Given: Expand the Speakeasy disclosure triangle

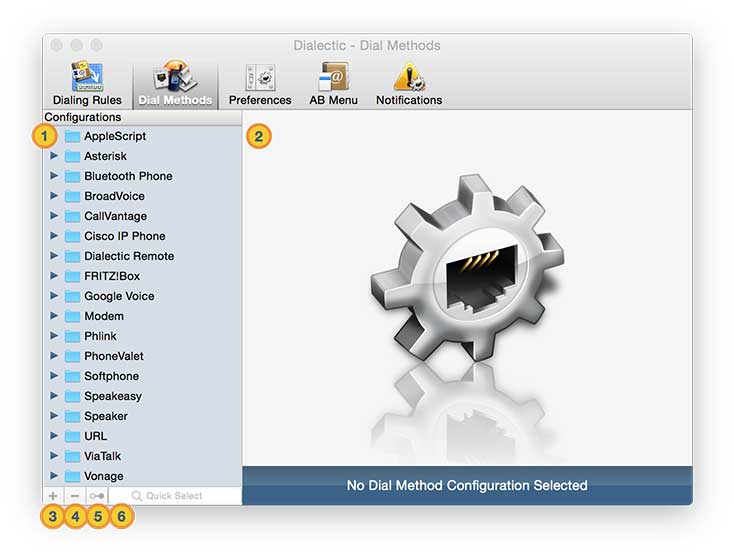Looking at the screenshot, I should pos(54,395).
